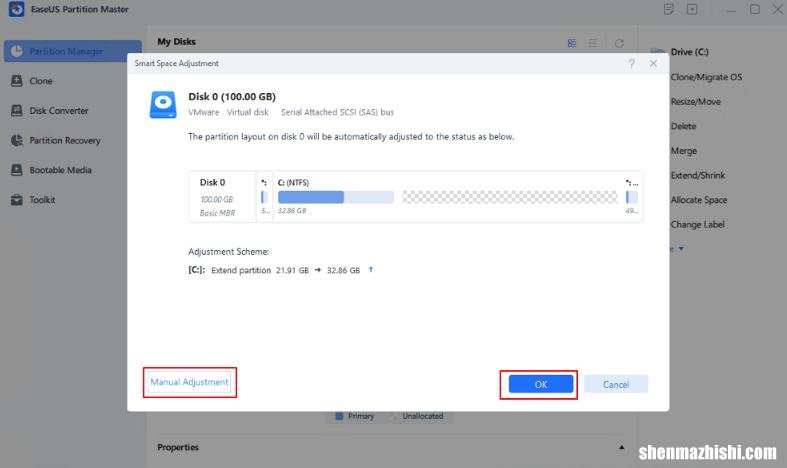The height and width of the screenshot is (468, 787).
Task: Select the C: (NTFS) partition bar
Action: (x=336, y=197)
